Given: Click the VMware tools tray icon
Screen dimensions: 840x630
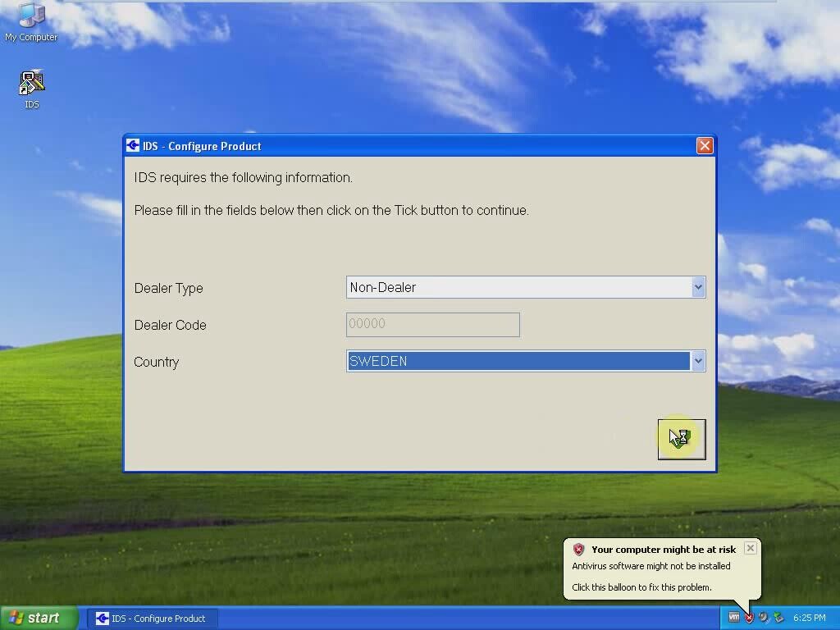Looking at the screenshot, I should (x=734, y=618).
